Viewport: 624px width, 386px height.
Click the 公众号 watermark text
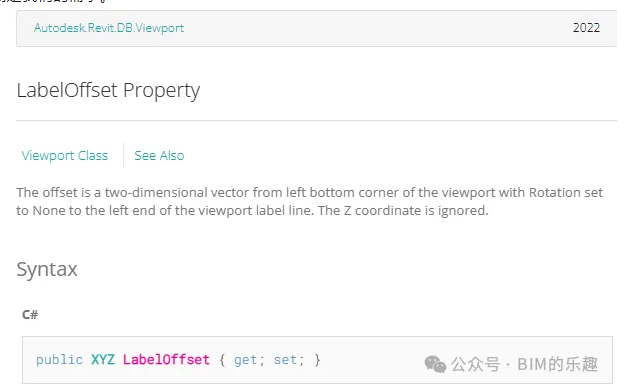(475, 364)
